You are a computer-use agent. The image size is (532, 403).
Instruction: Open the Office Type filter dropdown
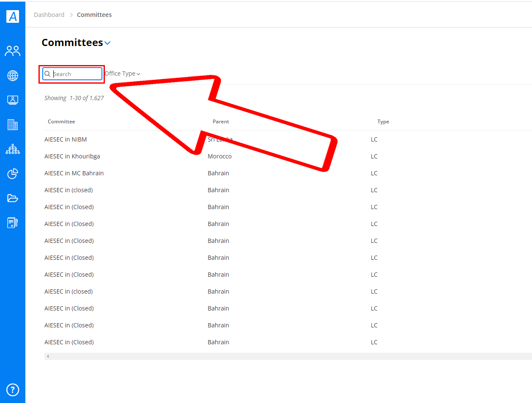[x=122, y=74]
